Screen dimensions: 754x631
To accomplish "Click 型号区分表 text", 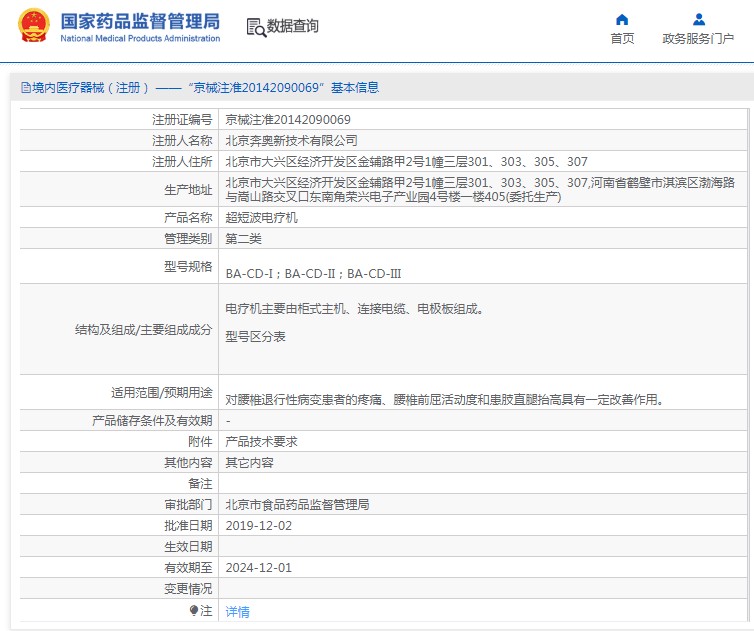I will (255, 337).
